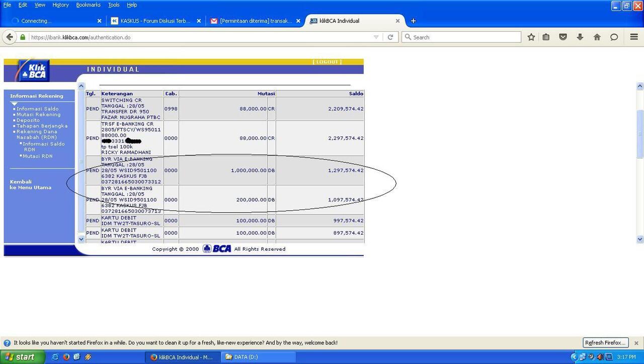Select the 200,000.00 mutasi cell
Image resolution: width=644 pixels, height=364 pixels.
coord(223,200)
